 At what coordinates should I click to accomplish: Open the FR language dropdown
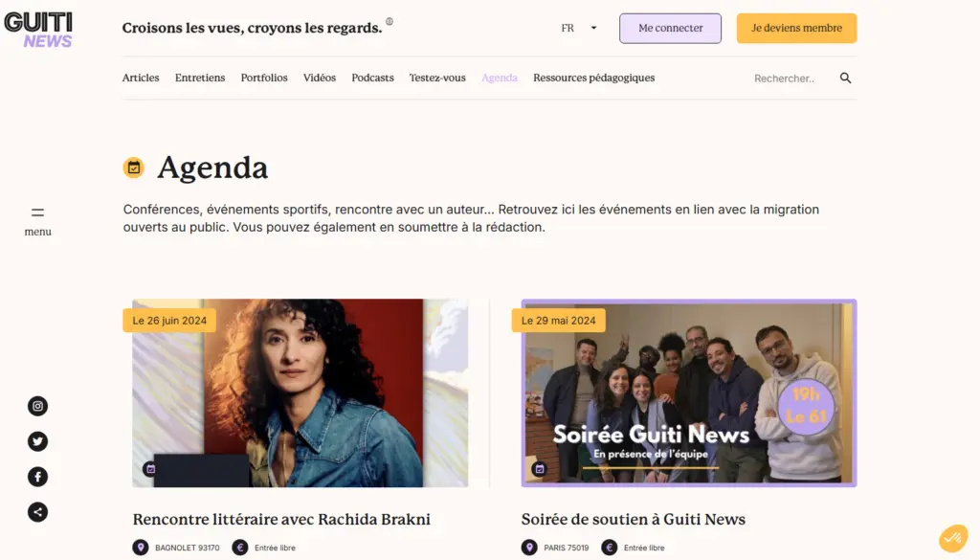coord(579,28)
